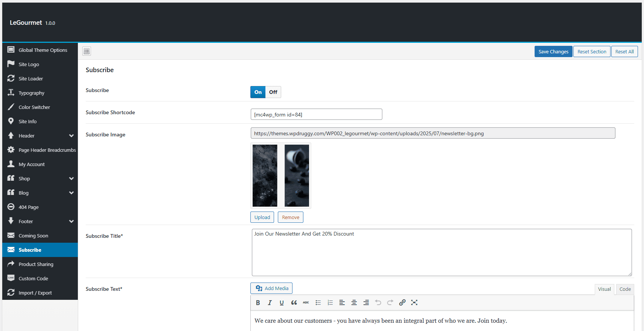Select the Subscribe sidebar item
644x331 pixels.
pos(40,250)
